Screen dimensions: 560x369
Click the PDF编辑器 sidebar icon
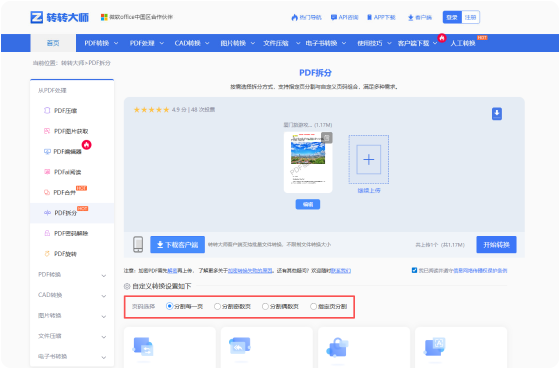click(47, 151)
